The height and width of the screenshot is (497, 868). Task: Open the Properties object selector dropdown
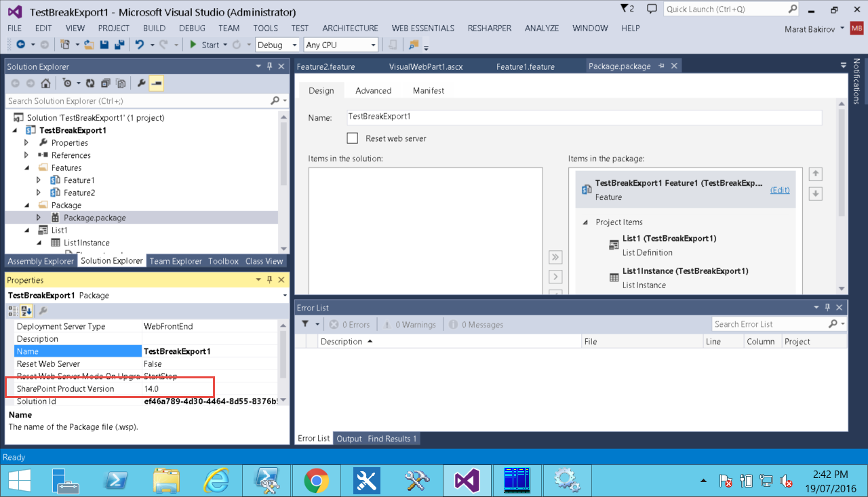[x=285, y=296]
